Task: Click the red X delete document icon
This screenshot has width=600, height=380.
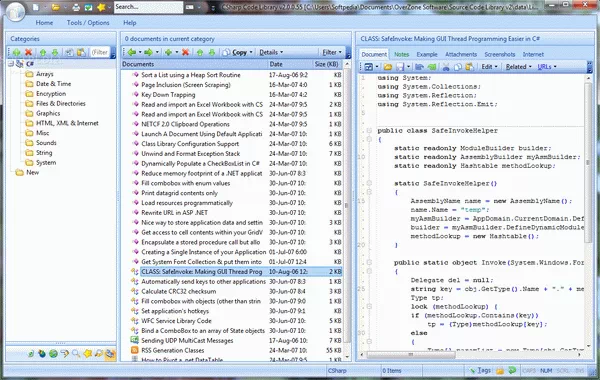Action: (x=186, y=52)
